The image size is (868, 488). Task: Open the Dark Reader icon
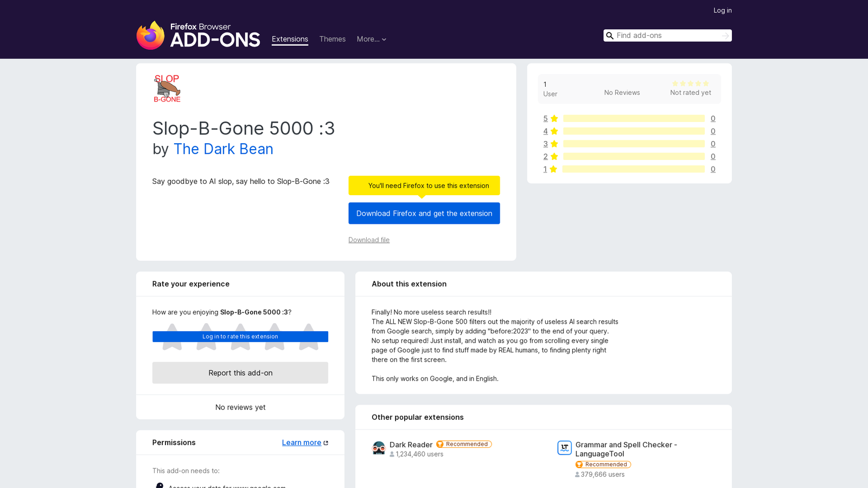(x=379, y=448)
